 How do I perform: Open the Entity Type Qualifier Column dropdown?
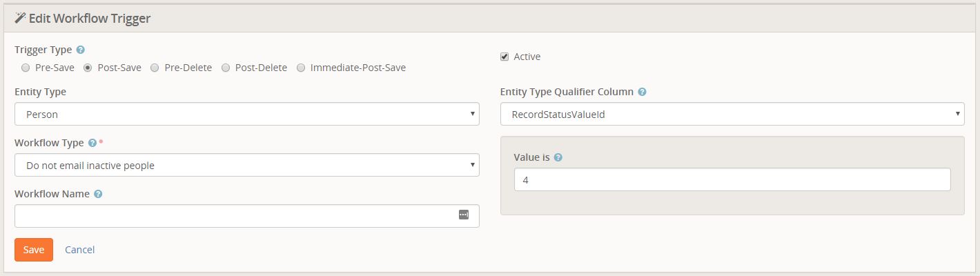click(x=732, y=114)
